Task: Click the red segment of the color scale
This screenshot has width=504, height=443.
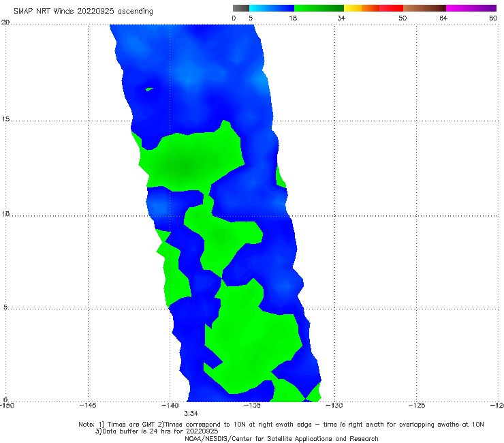Action: [391, 8]
